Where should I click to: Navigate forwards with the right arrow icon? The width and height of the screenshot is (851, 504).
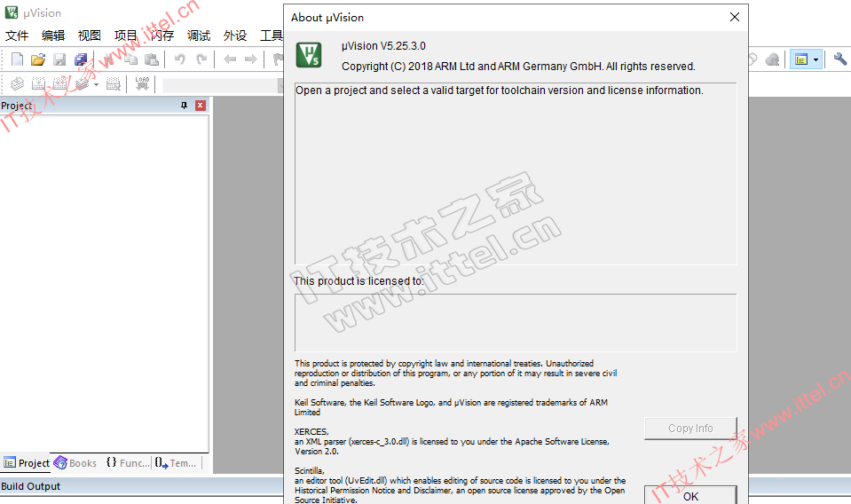point(251,59)
